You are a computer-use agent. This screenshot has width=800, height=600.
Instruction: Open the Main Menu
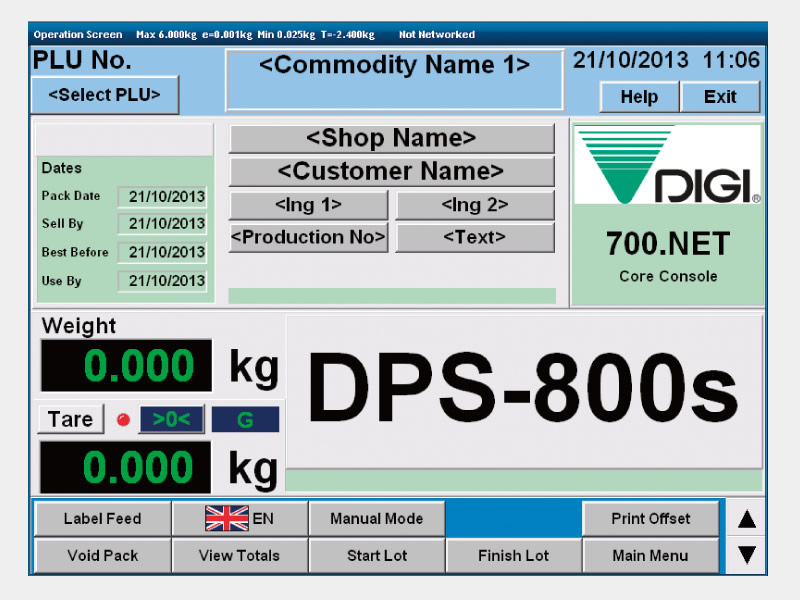651,555
